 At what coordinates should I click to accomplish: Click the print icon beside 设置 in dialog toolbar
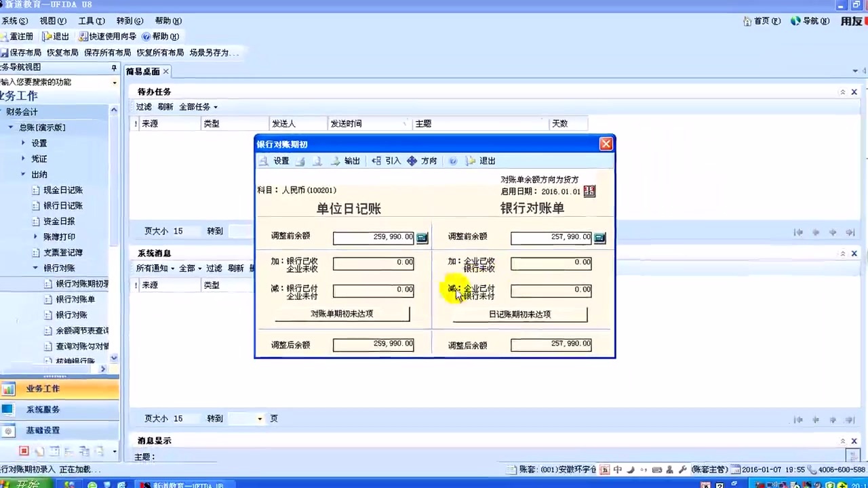tap(300, 161)
